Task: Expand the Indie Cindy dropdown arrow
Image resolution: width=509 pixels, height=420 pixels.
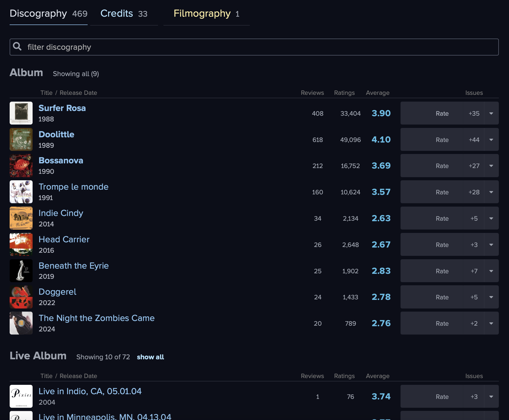Action: [491, 218]
